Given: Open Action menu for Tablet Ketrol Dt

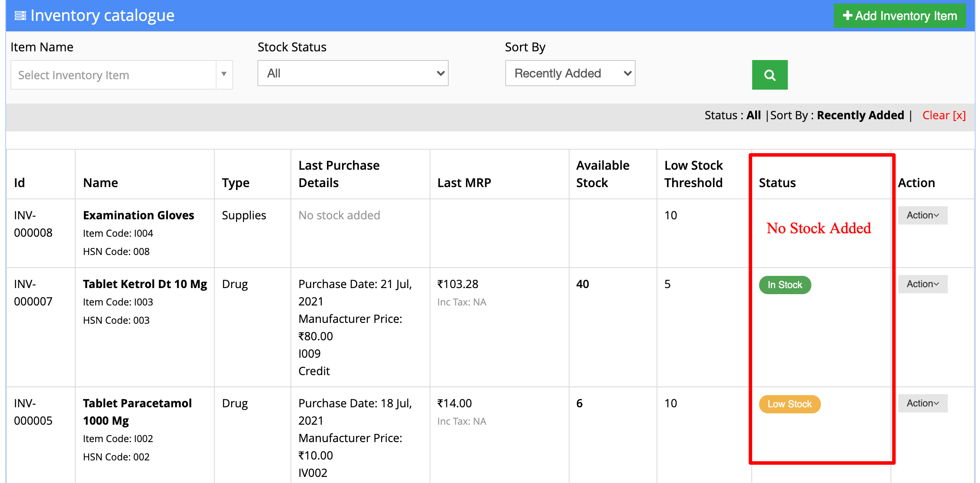Looking at the screenshot, I should pyautogui.click(x=923, y=284).
